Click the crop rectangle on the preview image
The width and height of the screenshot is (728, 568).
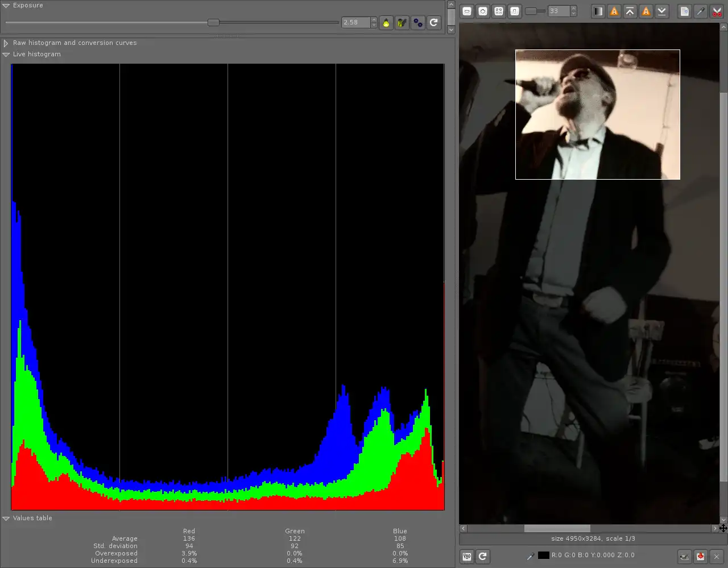pos(598,114)
